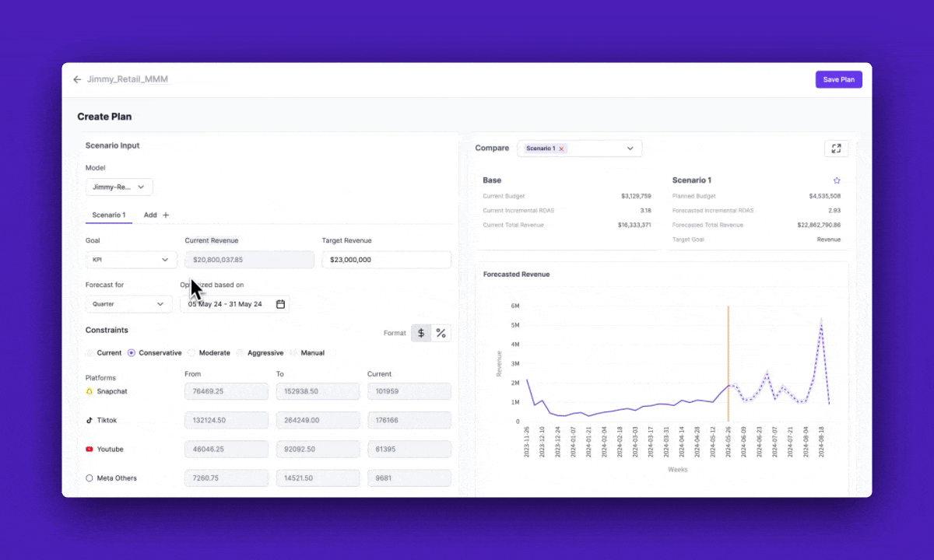Viewport: 934px width, 560px height.
Task: Click Jimmy_Retail_MMM title text
Action: 128,79
